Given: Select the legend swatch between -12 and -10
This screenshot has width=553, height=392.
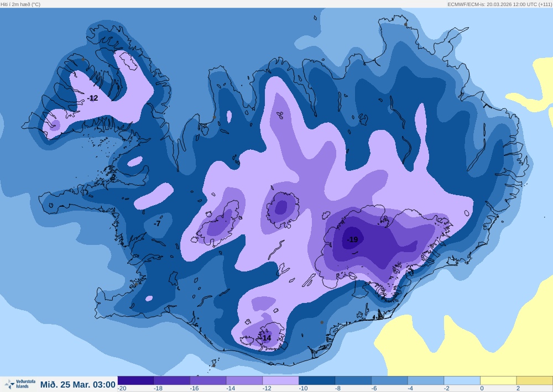Looking at the screenshot, I should coord(281,380).
